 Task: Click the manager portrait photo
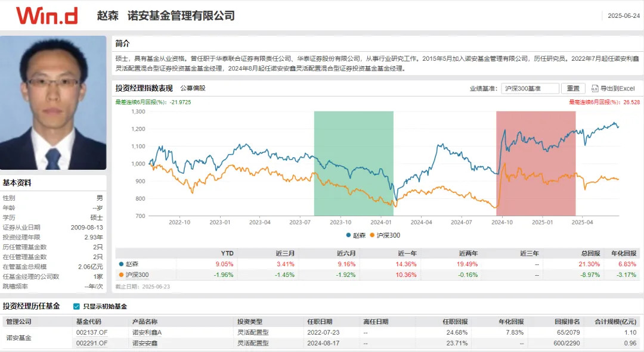[53, 102]
